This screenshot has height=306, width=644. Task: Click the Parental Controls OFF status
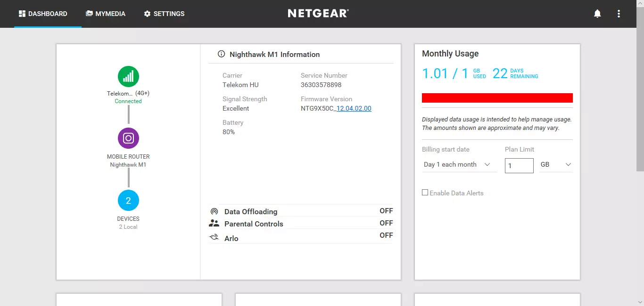386,223
